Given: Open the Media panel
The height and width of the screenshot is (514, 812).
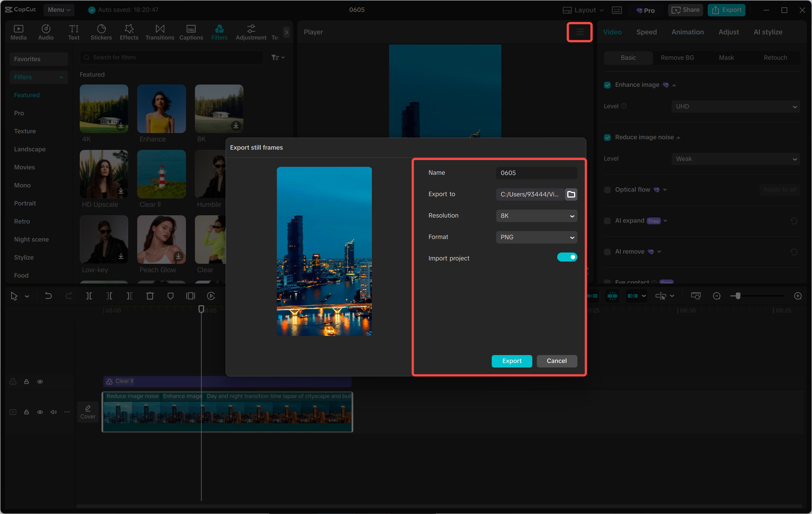Looking at the screenshot, I should click(x=19, y=32).
